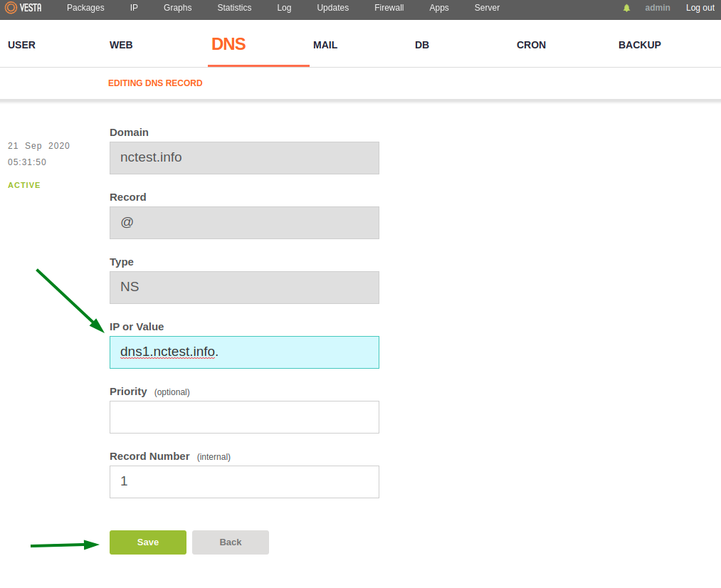Switch to the BACKUP tab
Viewport: 721px width, 588px height.
[x=640, y=45]
